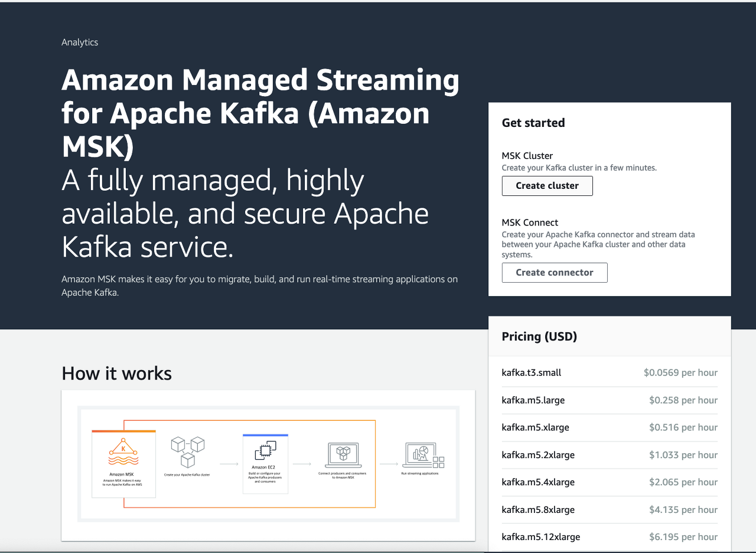Click the Amazon EC2 chip icon
756x553 pixels.
pos(265,451)
